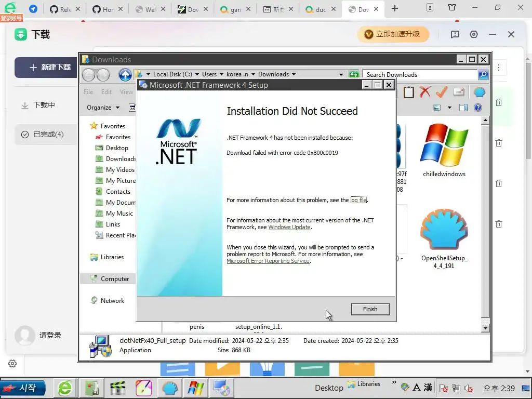Select My Videos in navigation pane
Image resolution: width=532 pixels, height=399 pixels.
click(x=120, y=170)
